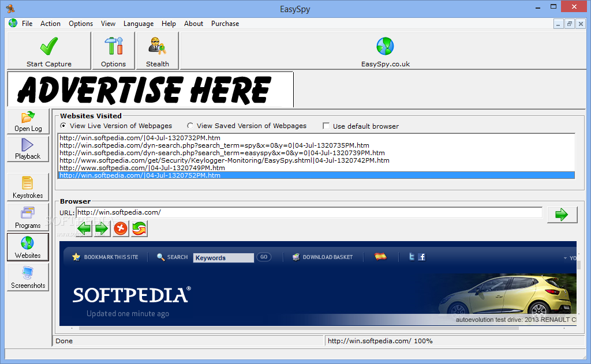The height and width of the screenshot is (364, 591).
Task: Show the Keystrokes log
Action: point(28,187)
